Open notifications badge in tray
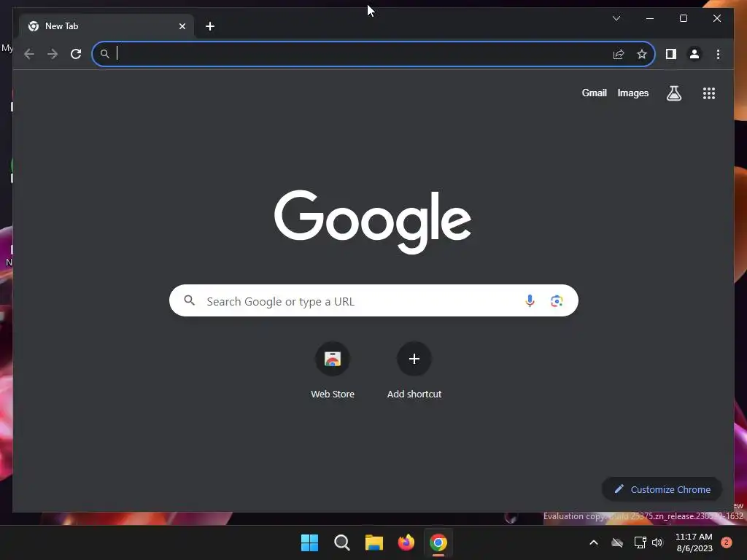The width and height of the screenshot is (747, 560). tap(726, 542)
